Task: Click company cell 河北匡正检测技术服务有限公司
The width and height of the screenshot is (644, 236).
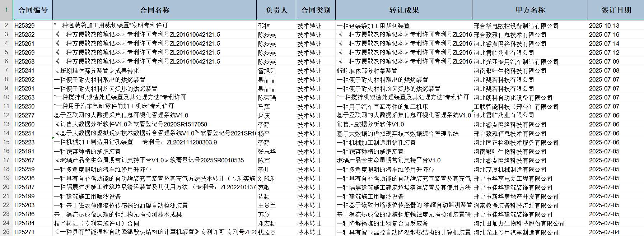Action: 530,142
